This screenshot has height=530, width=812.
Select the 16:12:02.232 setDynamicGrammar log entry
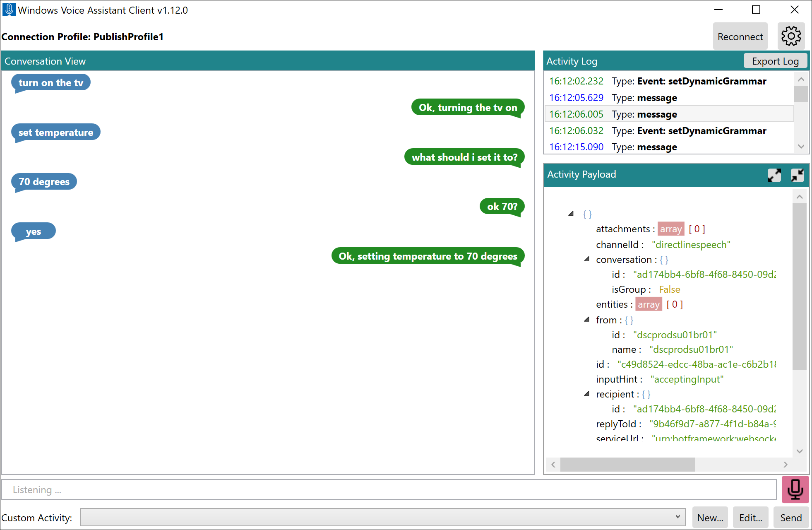click(x=669, y=81)
